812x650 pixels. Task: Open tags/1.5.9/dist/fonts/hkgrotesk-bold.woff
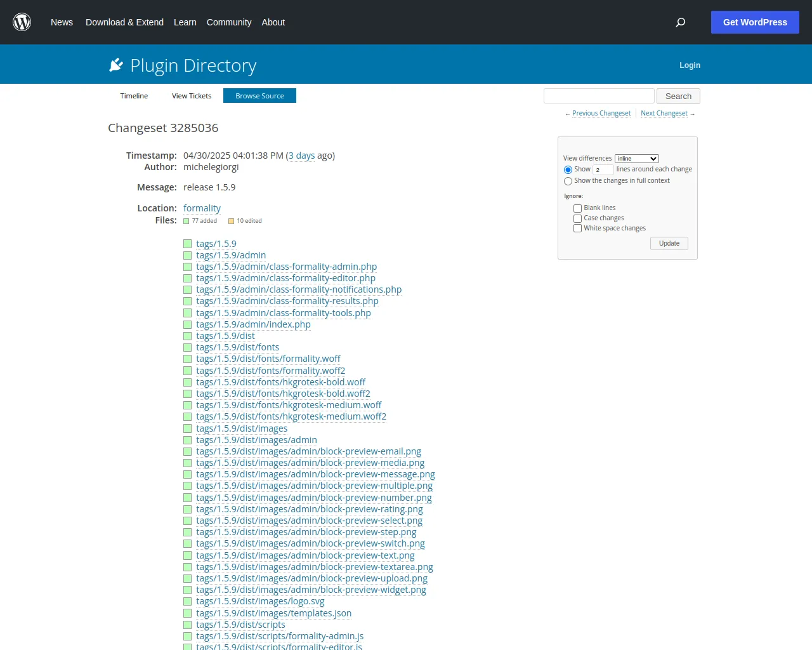(280, 382)
